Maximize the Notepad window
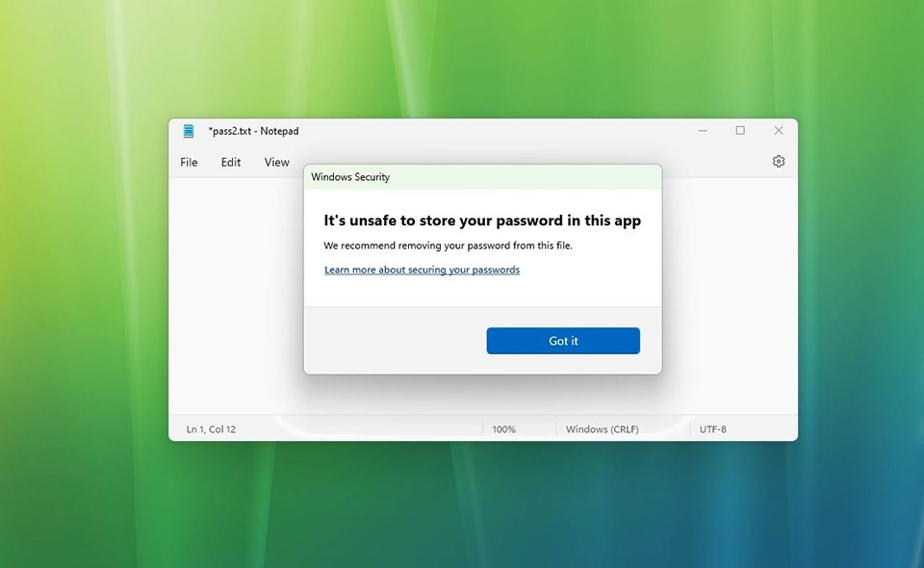 click(x=740, y=130)
